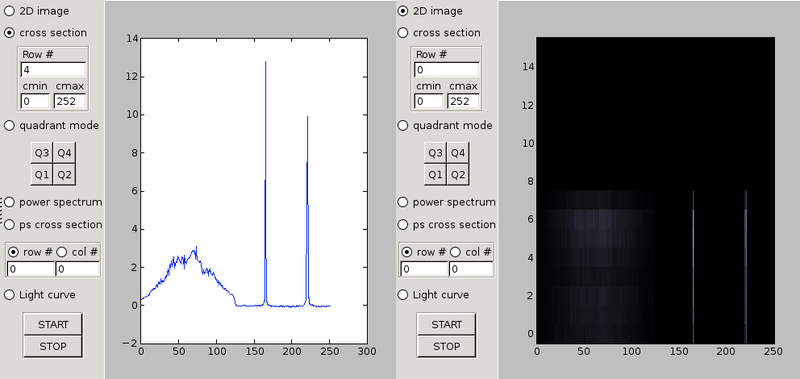Select col # radio in left panel
This screenshot has height=379, width=800.
(x=61, y=252)
